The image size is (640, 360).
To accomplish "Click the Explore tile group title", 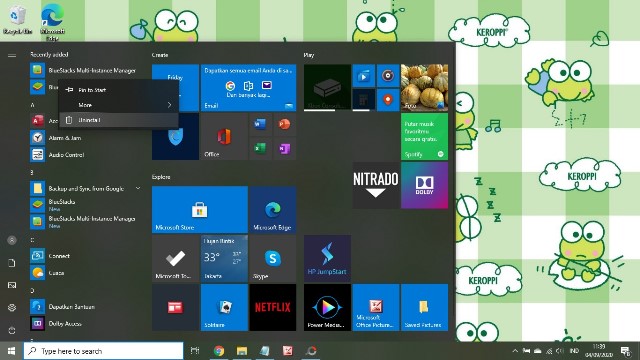I will (161, 177).
